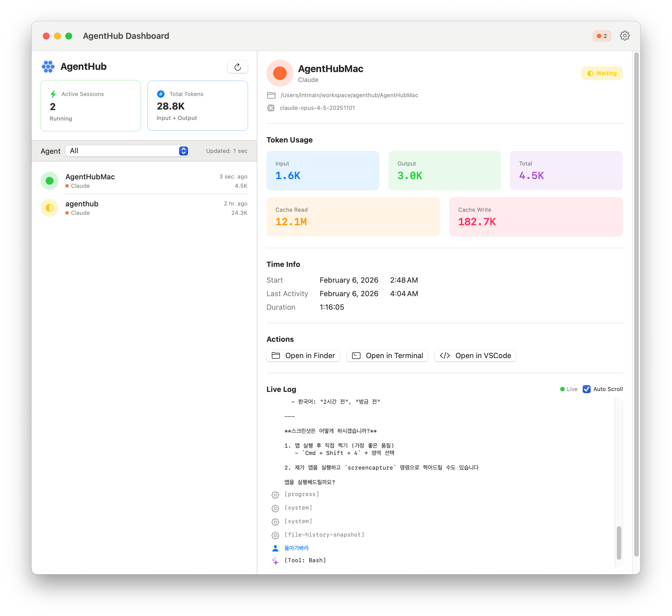Click the lightning icon on Active Sessions card
This screenshot has width=672, height=616.
coord(53,94)
